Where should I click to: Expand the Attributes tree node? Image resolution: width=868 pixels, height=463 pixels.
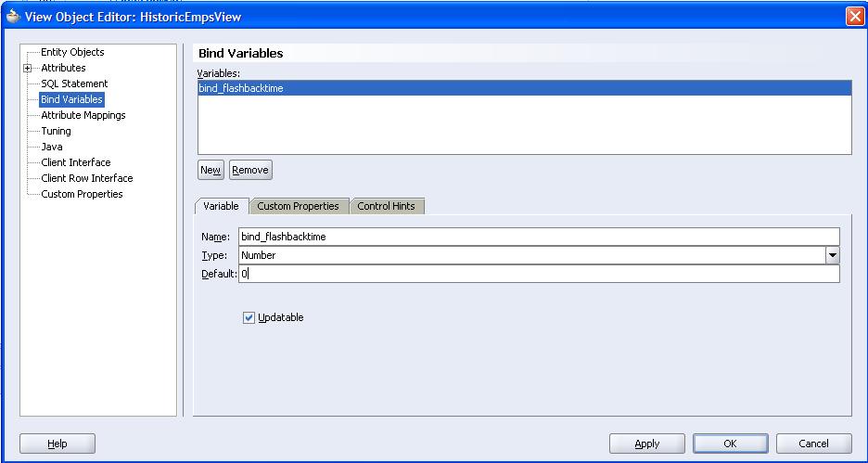29,68
